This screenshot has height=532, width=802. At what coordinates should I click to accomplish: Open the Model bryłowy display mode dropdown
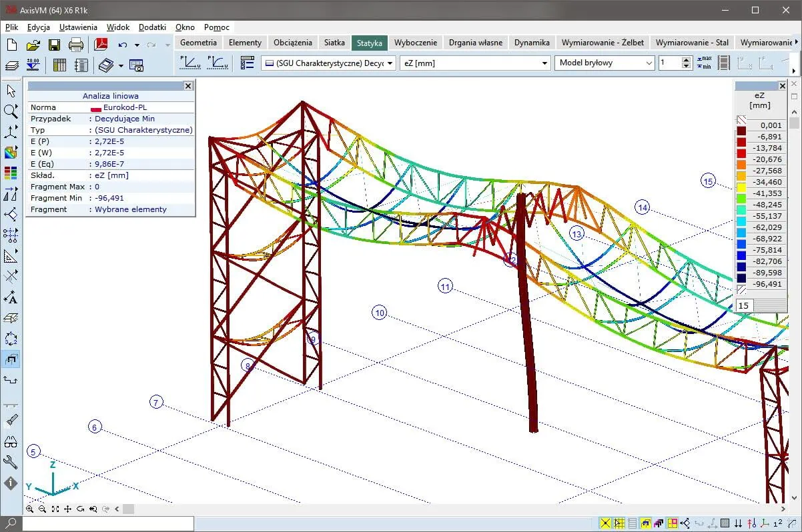click(x=649, y=63)
